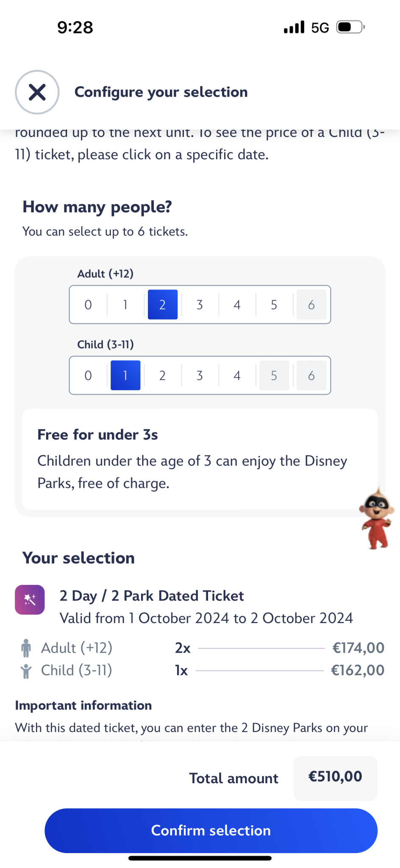Close the Configure your selection dialog
400x868 pixels.
[37, 92]
